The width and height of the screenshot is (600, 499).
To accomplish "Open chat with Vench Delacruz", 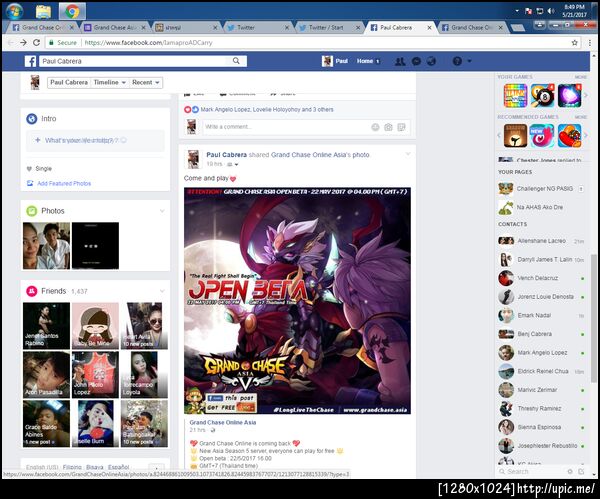I will pyautogui.click(x=541, y=278).
